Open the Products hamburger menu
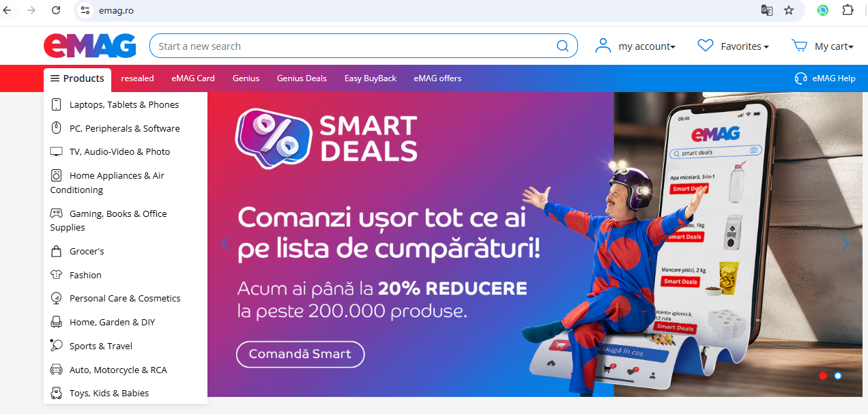 point(77,78)
